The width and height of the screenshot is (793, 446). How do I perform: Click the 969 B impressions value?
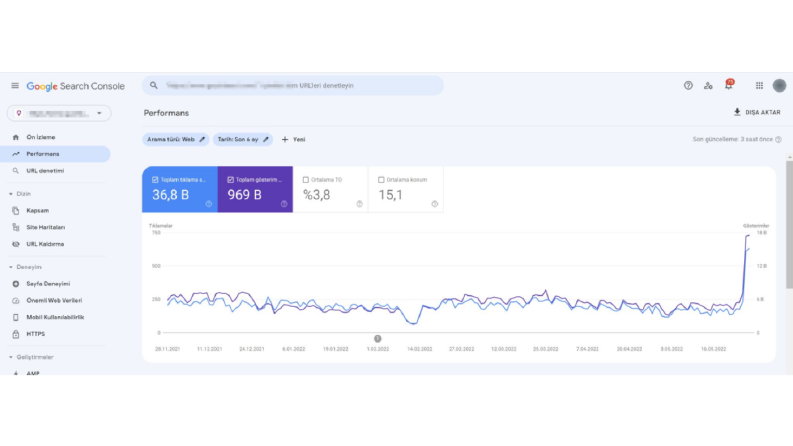244,195
